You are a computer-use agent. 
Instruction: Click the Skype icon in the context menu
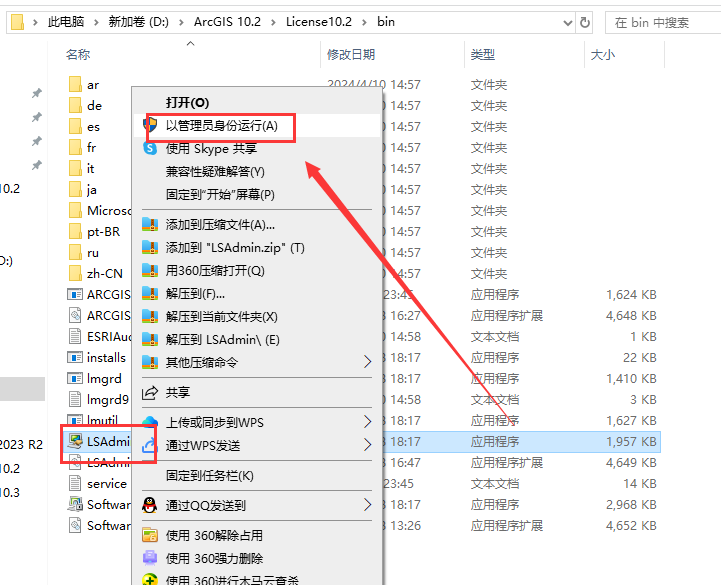150,148
